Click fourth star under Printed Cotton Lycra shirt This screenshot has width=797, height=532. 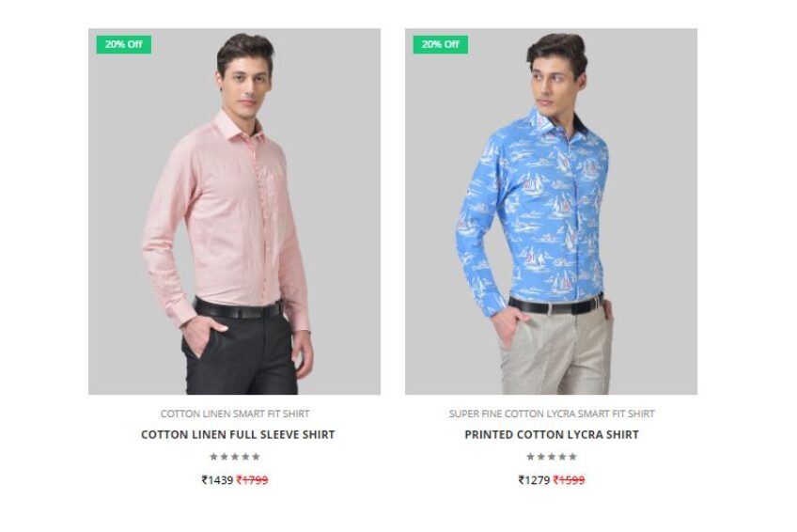click(x=562, y=456)
